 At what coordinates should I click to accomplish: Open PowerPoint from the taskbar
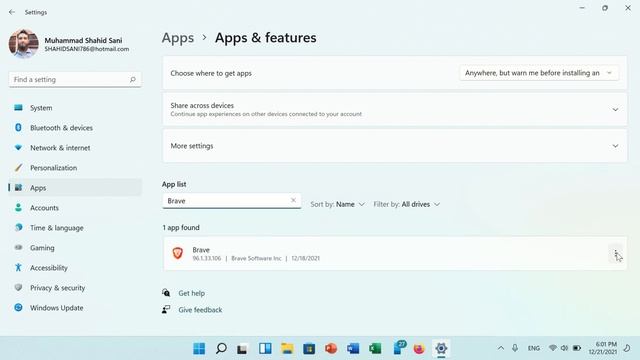point(331,348)
